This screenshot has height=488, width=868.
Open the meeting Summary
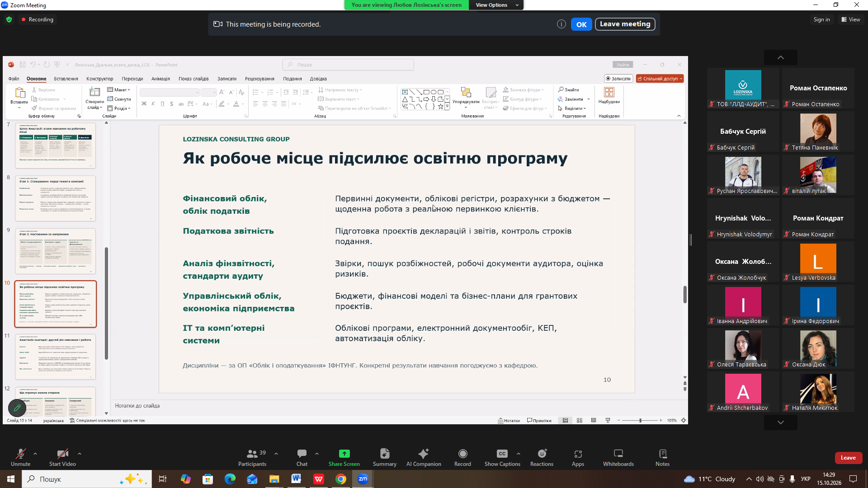tap(384, 457)
